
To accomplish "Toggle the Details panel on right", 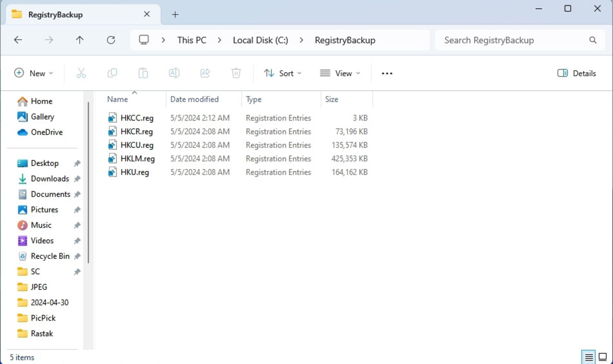I will [577, 73].
